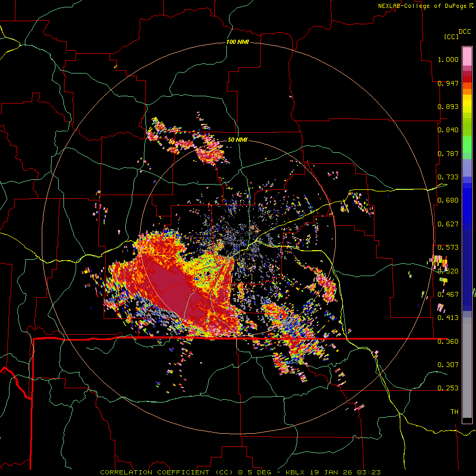Image resolution: width=476 pixels, height=476 pixels.
Task: Click the TH threshold label
Action: (x=454, y=411)
